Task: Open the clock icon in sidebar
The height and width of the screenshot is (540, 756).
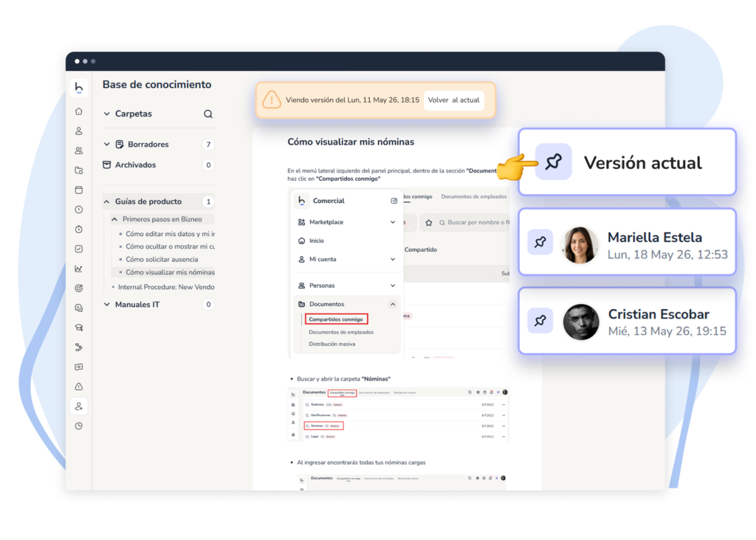Action: [x=79, y=210]
